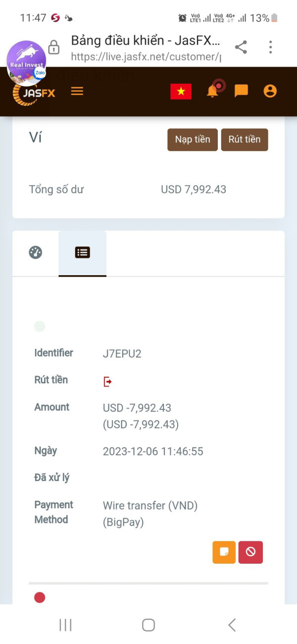Cancel withdrawal with the red button
This screenshot has height=644, width=297.
click(250, 552)
